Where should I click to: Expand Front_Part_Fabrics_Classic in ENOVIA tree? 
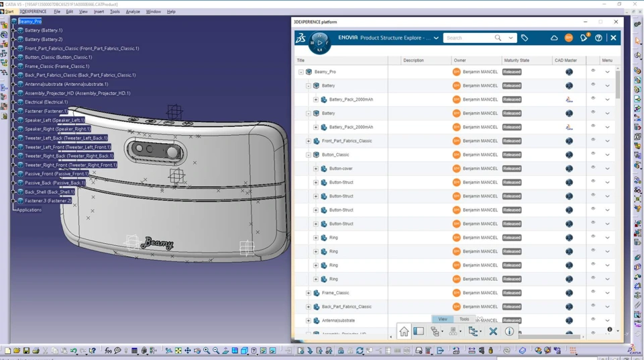[x=309, y=141]
